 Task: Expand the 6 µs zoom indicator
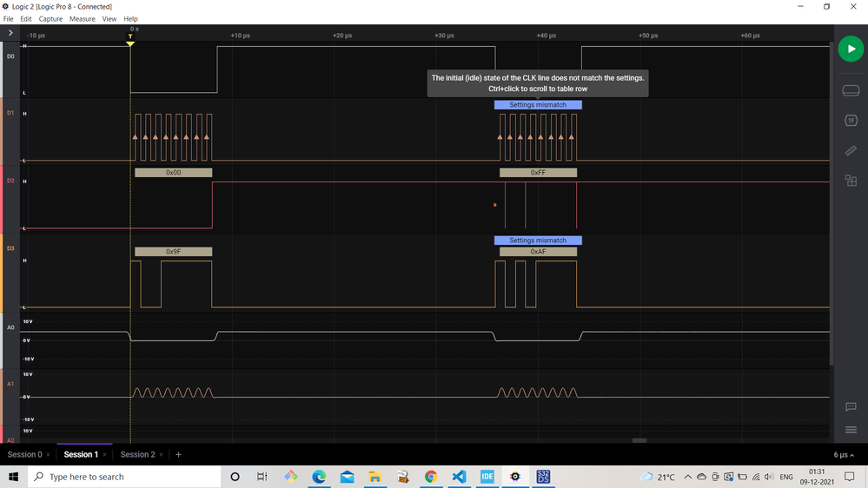[844, 455]
